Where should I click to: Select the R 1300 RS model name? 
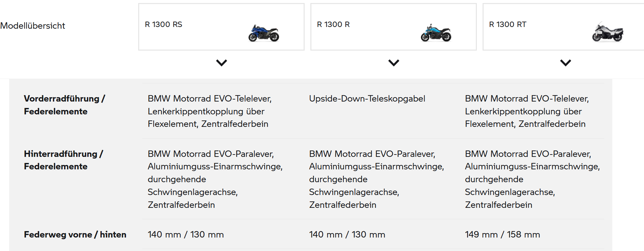click(x=163, y=24)
